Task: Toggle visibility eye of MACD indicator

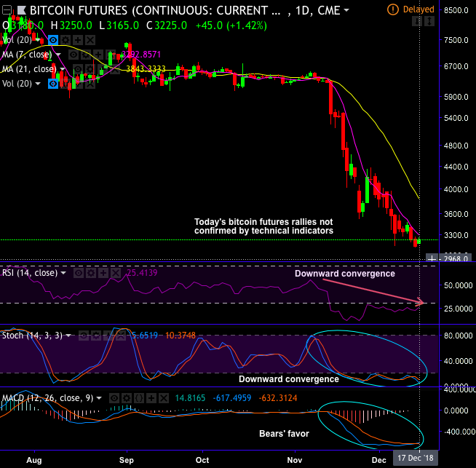Action: point(114,398)
